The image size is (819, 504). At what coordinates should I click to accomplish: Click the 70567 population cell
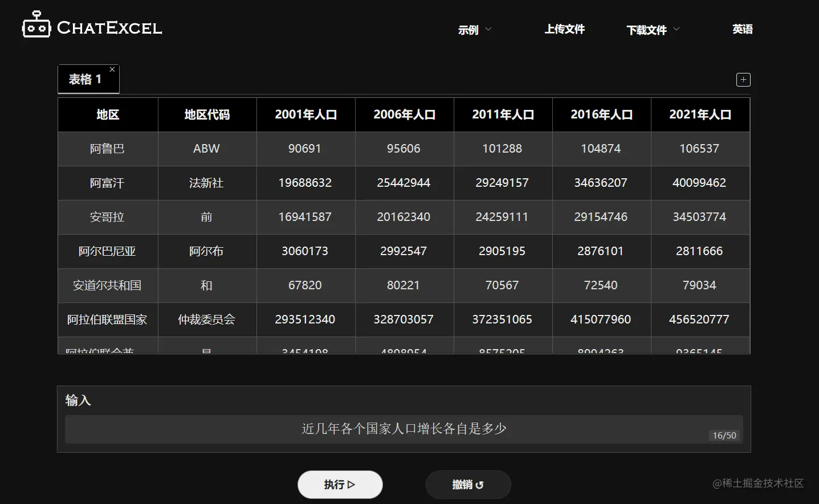[503, 285]
